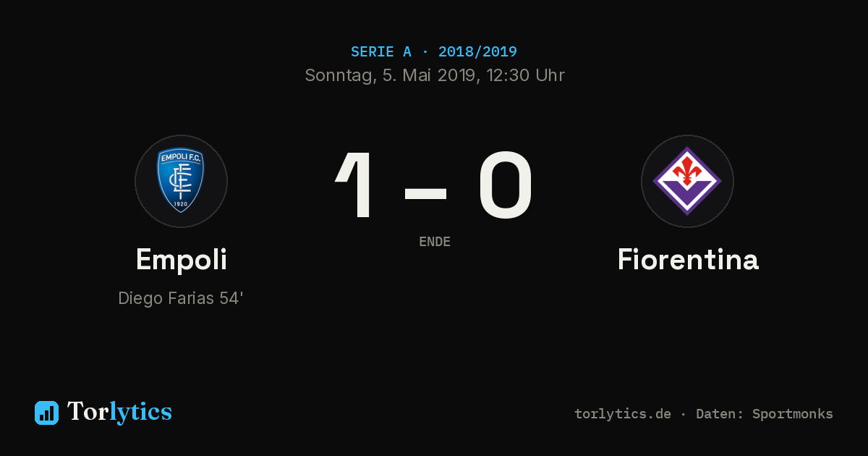Click the Sportmonks data credit
The image size is (868, 456).
(793, 414)
